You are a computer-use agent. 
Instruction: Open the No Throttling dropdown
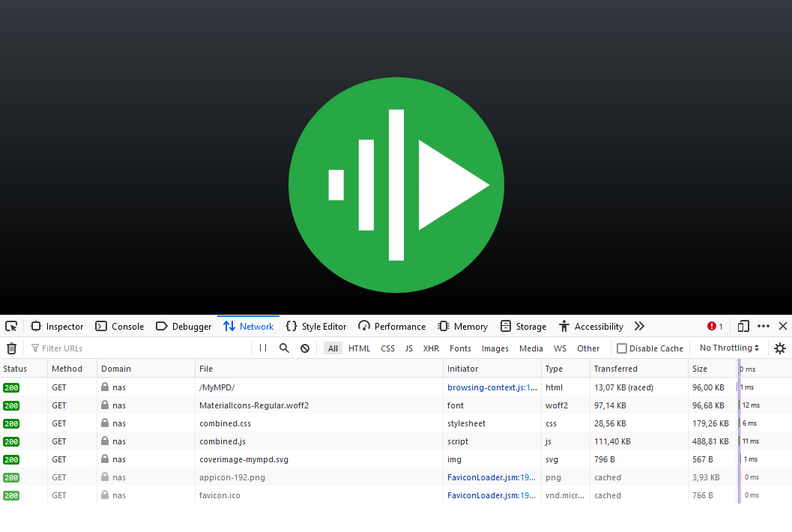click(729, 348)
